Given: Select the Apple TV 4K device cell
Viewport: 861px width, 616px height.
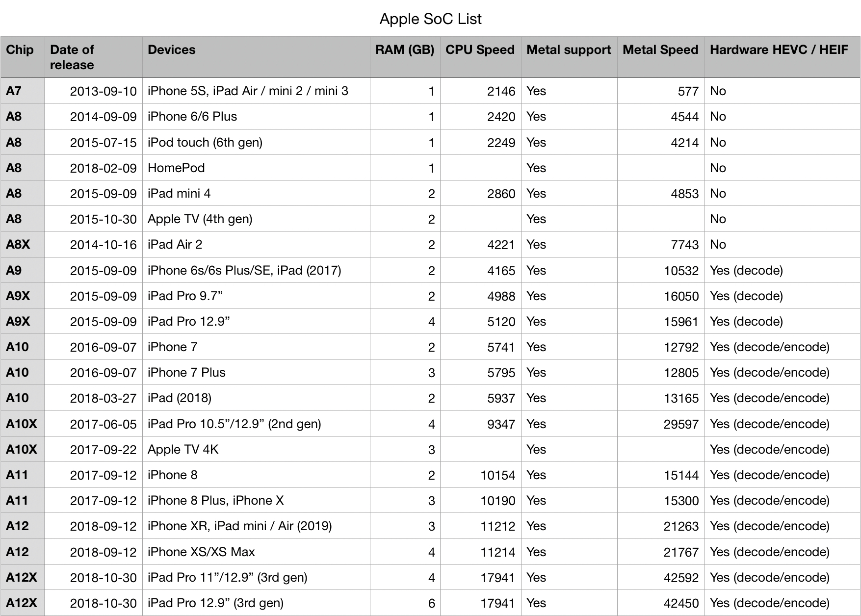Looking at the screenshot, I should pyautogui.click(x=256, y=449).
